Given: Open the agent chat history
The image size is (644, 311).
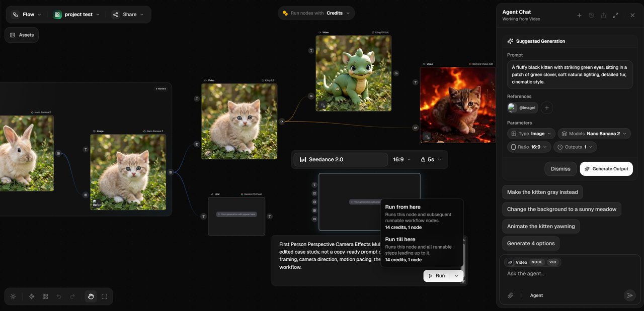Looking at the screenshot, I should point(591,16).
